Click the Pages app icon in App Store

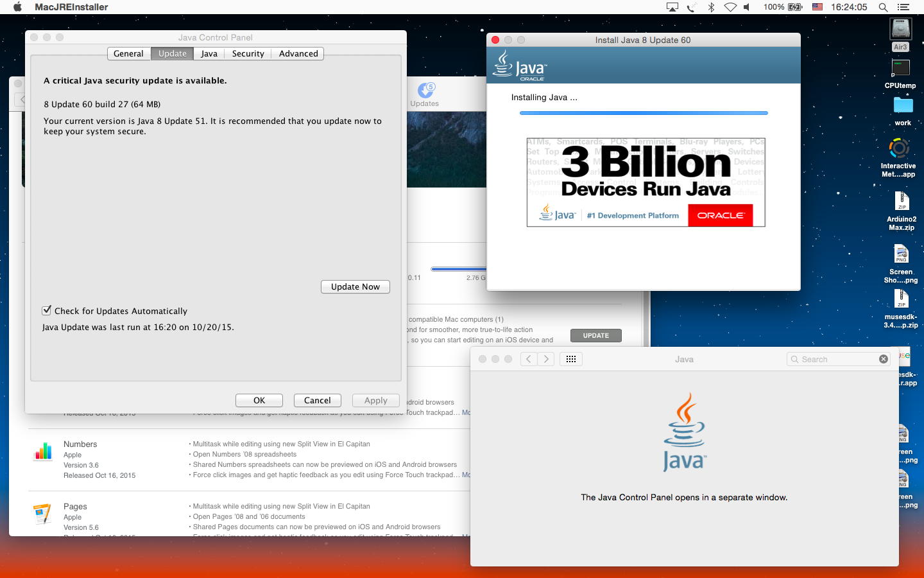(42, 514)
